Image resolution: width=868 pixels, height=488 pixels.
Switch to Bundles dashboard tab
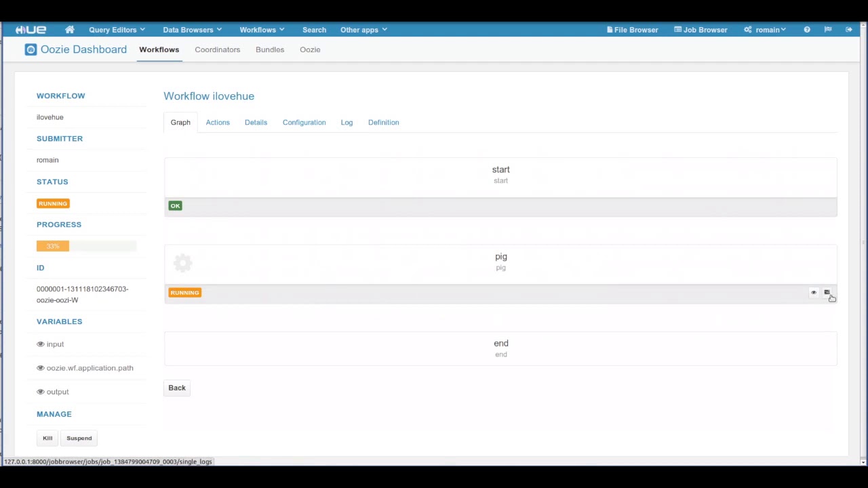click(x=270, y=49)
